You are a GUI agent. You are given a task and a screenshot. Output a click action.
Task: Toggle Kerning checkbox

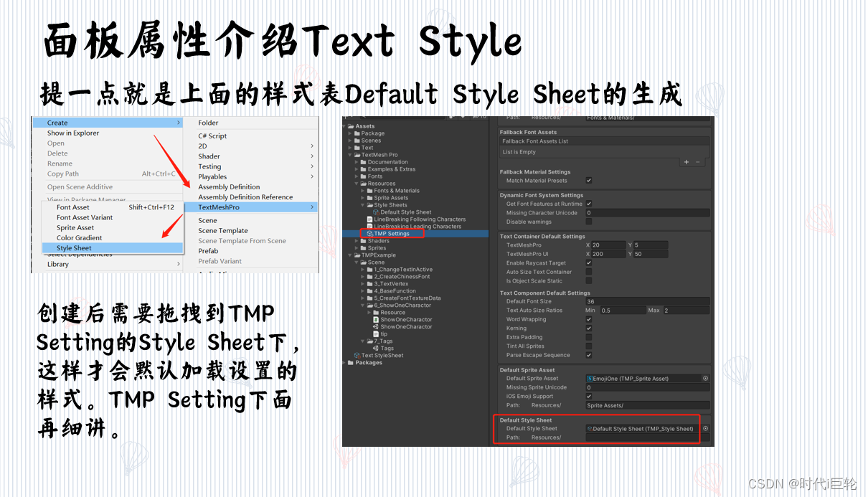[x=589, y=328]
